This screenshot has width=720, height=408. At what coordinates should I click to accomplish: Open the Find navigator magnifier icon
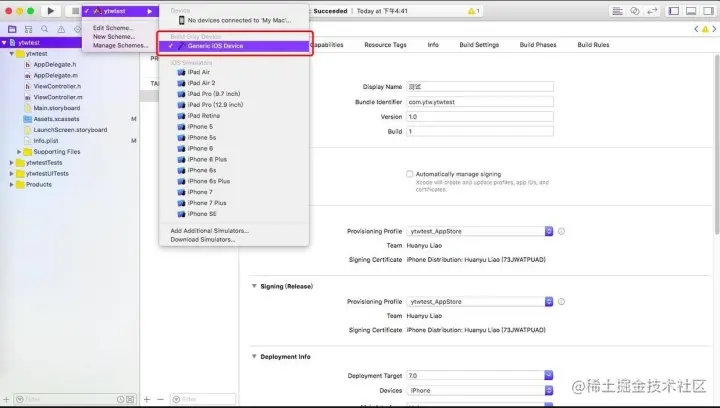coord(45,29)
